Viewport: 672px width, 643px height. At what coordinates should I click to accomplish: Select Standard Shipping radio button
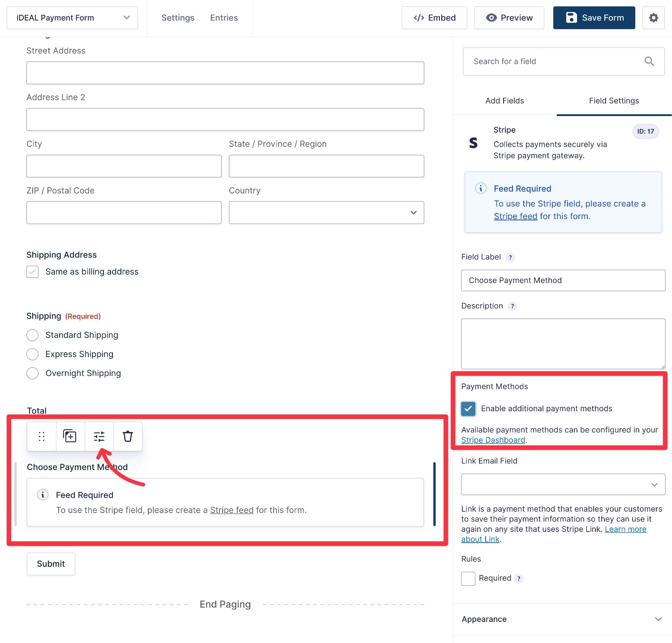(32, 335)
